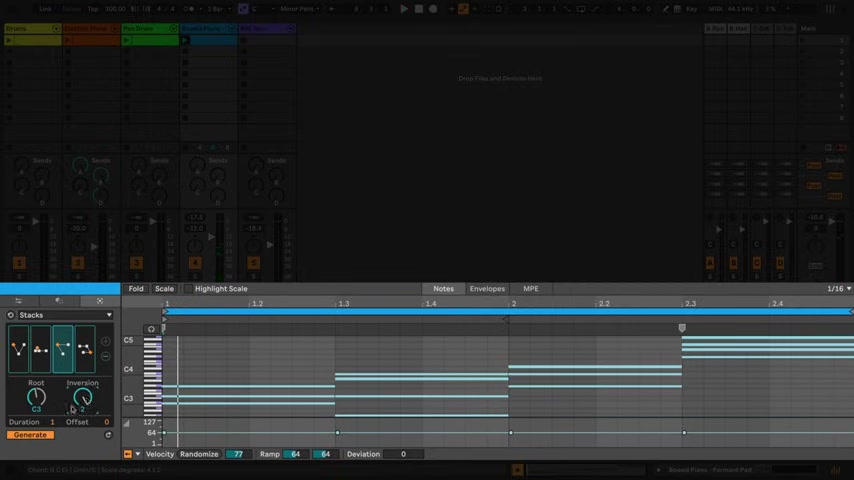Toggle the headphone note preview button
Viewport: 854px width, 480px height.
click(x=151, y=329)
